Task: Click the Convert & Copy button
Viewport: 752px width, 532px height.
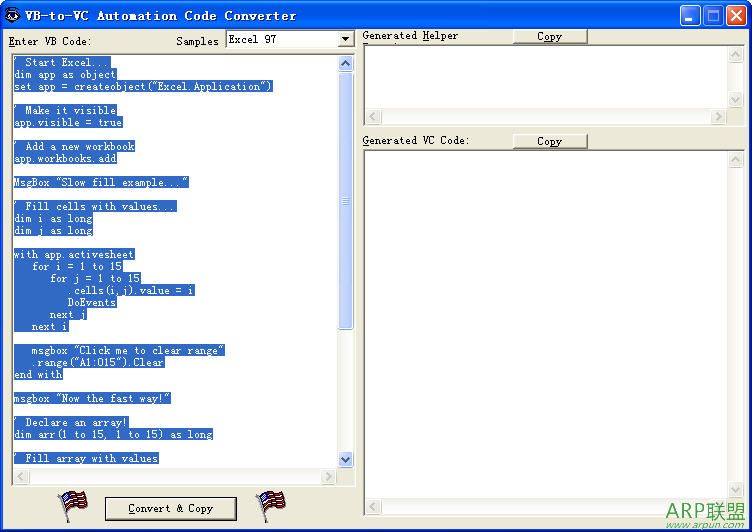Action: 171,508
